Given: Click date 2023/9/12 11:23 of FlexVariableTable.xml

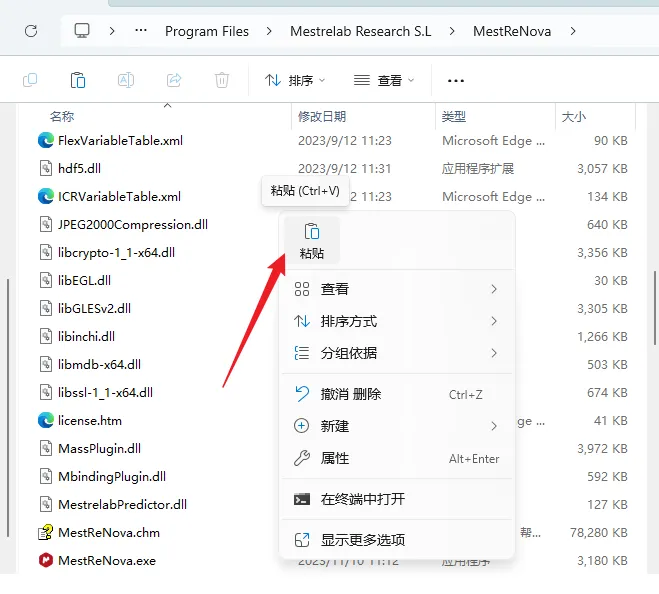Looking at the screenshot, I should [345, 140].
